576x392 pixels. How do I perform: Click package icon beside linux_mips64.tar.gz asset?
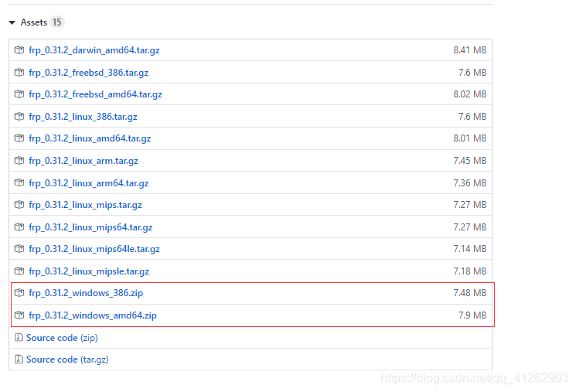click(x=19, y=227)
